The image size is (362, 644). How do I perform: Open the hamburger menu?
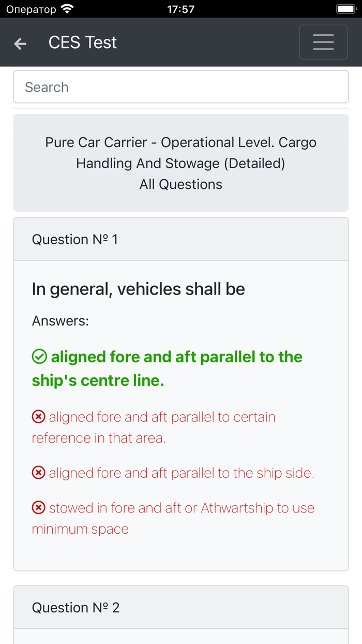[x=323, y=42]
